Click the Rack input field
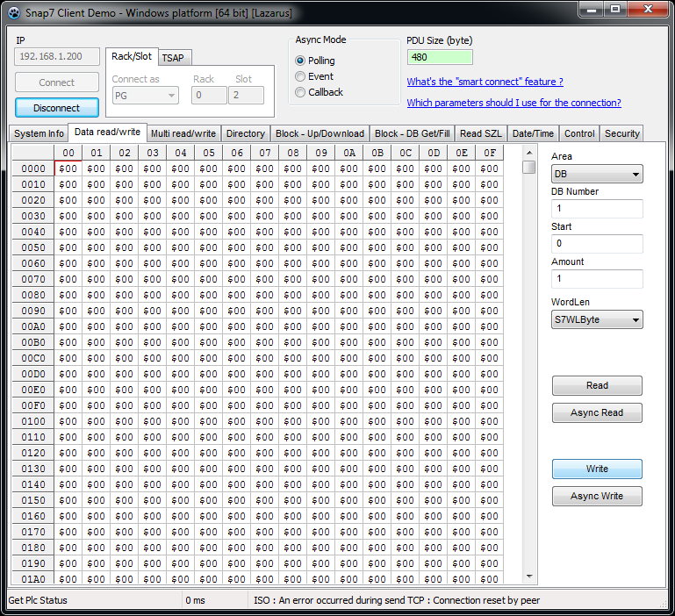 (x=209, y=95)
